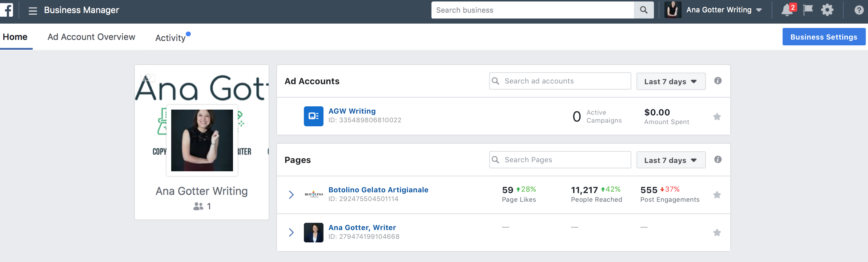Click the 555 Post Engagements stat

tap(670, 194)
